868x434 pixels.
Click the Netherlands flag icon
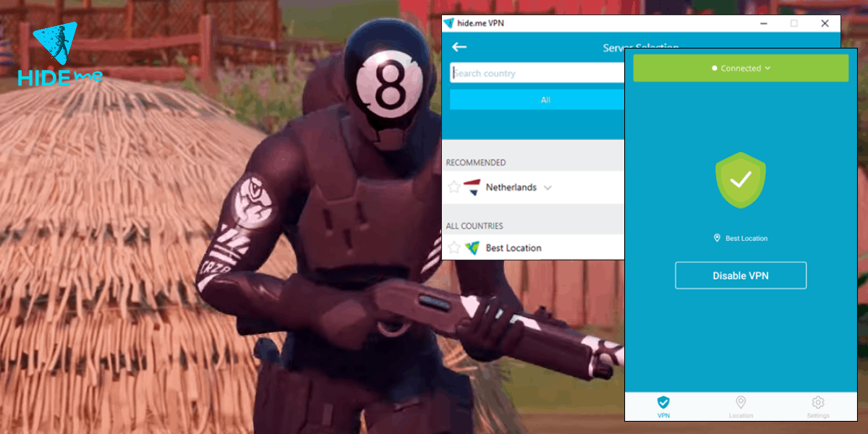[472, 187]
